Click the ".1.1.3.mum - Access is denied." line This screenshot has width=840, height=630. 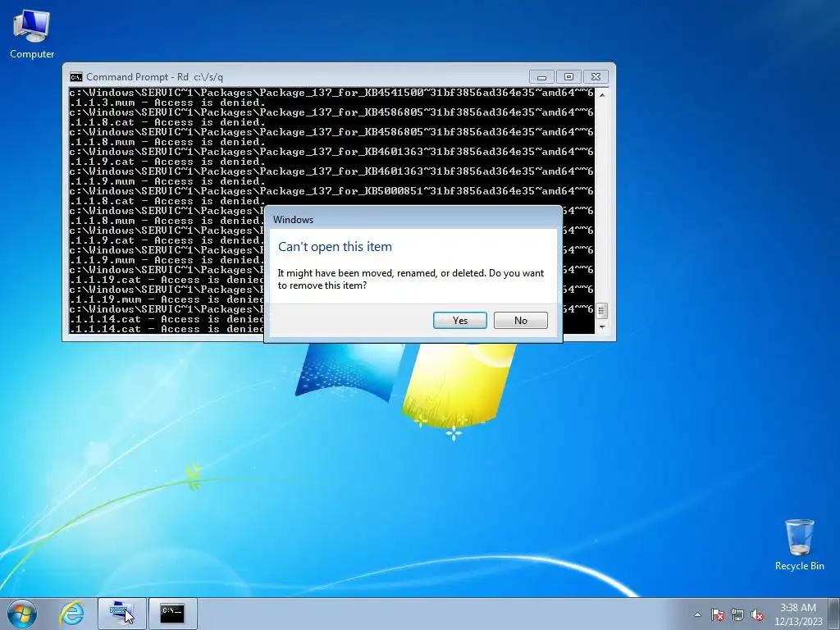tap(167, 103)
